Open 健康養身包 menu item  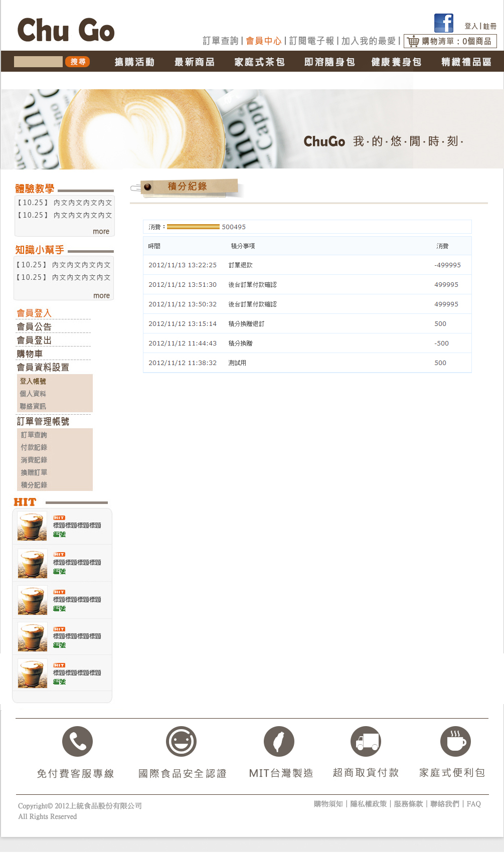tap(396, 62)
